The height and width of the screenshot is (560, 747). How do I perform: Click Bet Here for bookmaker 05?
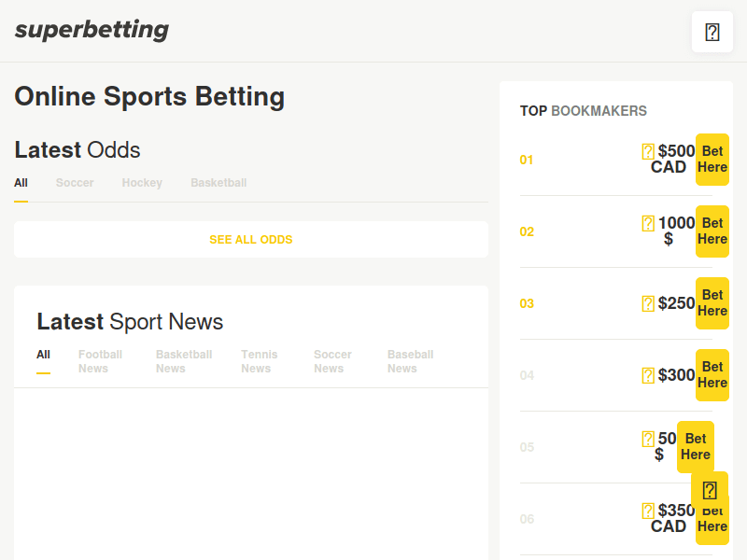pyautogui.click(x=696, y=447)
